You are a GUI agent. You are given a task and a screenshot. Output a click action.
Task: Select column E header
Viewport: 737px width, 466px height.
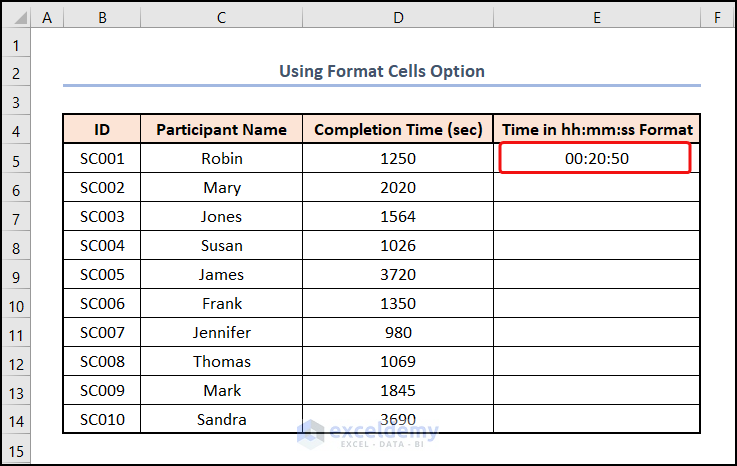tap(597, 16)
